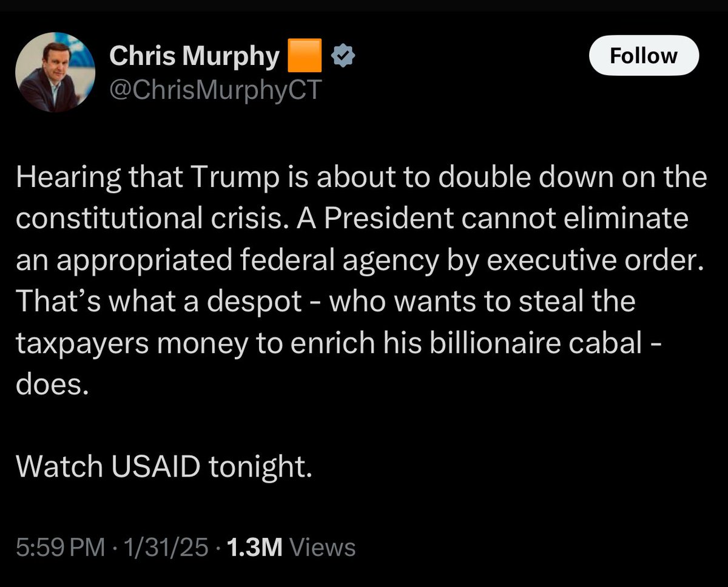Open the 1.3M view count

point(254,548)
